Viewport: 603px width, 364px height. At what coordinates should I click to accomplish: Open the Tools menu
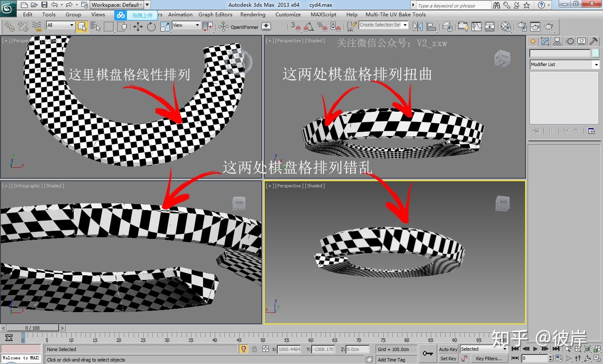[49, 14]
